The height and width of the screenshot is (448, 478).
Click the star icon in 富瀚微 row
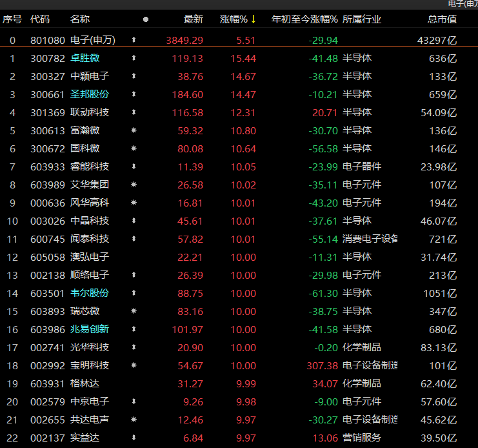click(134, 130)
